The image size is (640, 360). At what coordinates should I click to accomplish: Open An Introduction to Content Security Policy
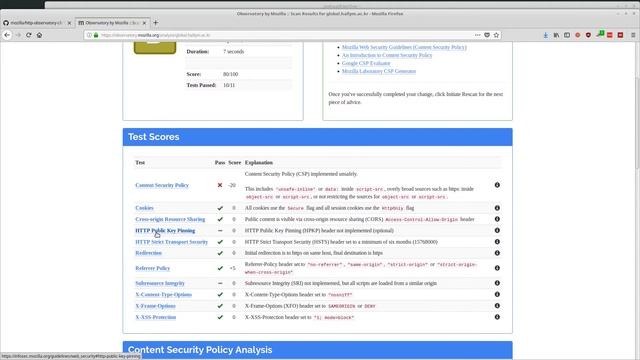tap(387, 55)
